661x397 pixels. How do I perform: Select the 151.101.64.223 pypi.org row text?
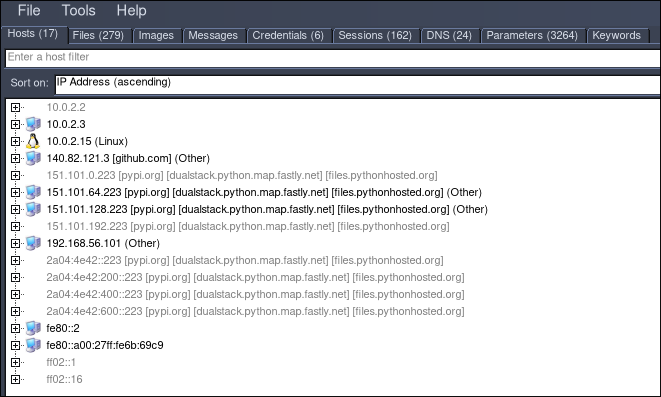pos(264,192)
